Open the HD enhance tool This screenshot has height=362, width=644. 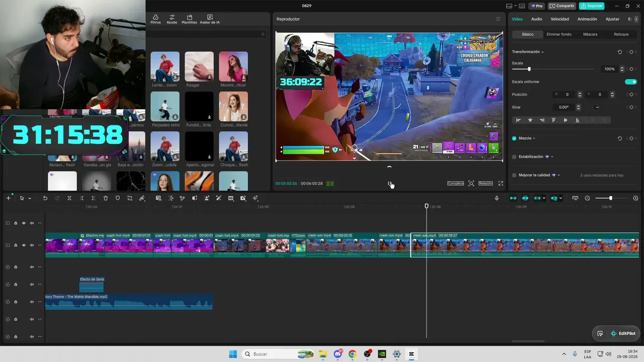[231, 198]
